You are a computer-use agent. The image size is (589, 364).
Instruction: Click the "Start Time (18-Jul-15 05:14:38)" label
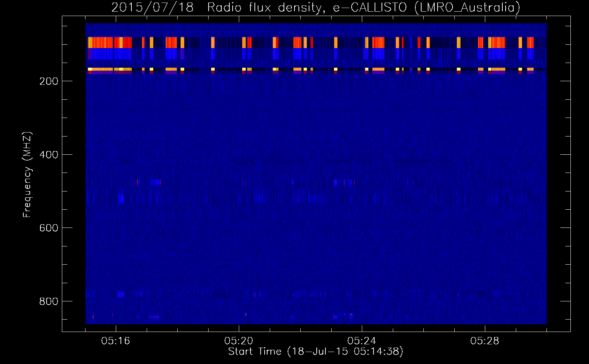316,352
